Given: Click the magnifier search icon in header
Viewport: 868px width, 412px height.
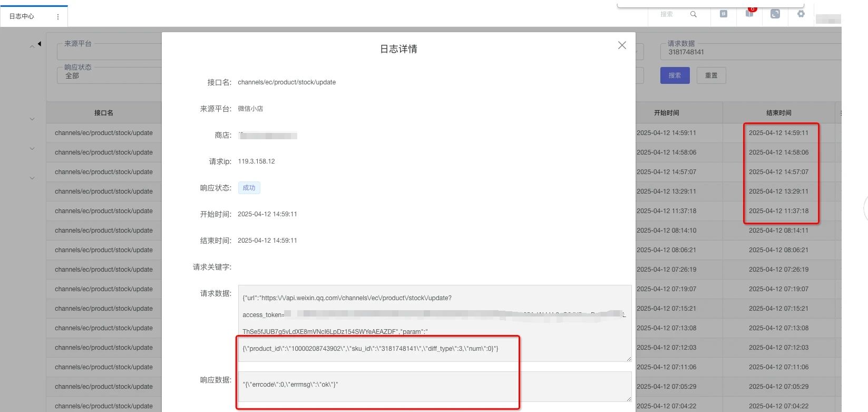Looking at the screenshot, I should point(694,14).
